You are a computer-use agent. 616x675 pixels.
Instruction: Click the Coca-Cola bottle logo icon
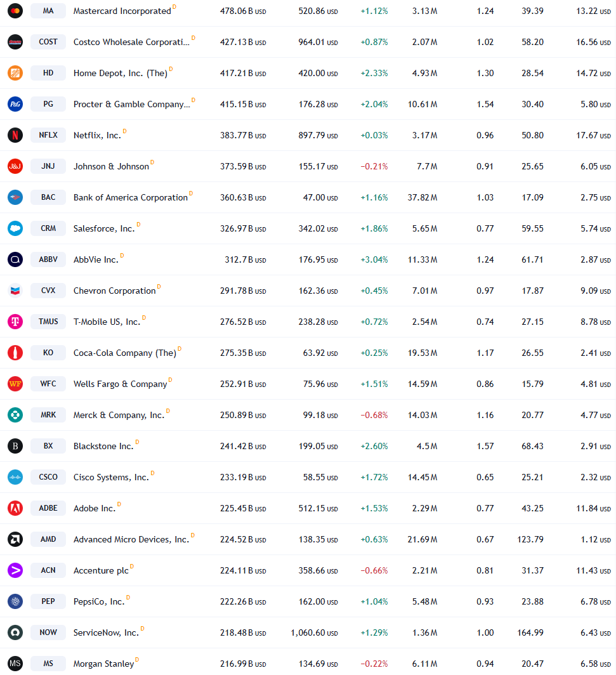tap(15, 353)
